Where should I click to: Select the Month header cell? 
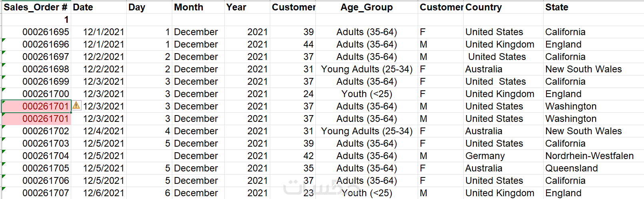click(x=198, y=7)
